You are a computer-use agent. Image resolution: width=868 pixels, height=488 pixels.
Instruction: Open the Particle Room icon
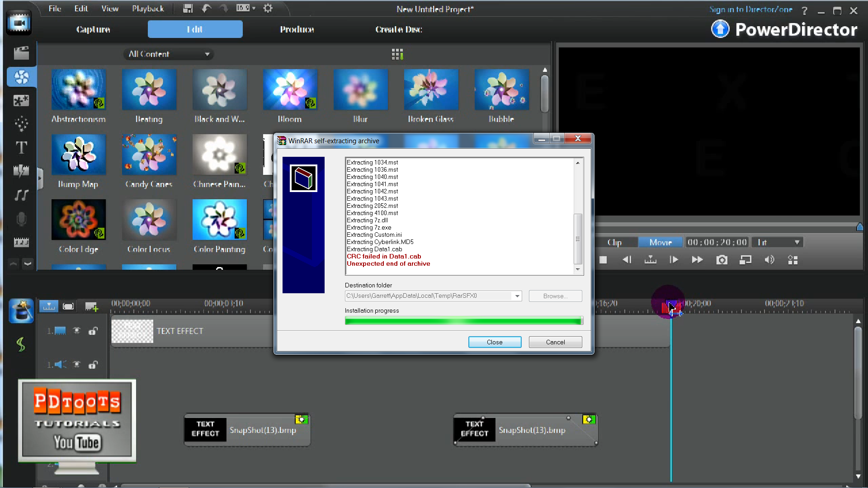pos(21,124)
